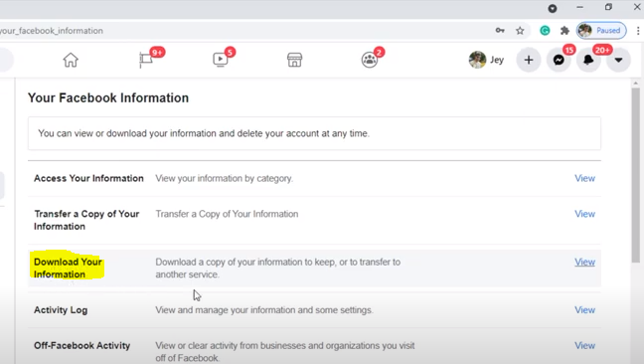Image resolution: width=644 pixels, height=364 pixels.
Task: Select the 'Activity Log' heading
Action: 61,310
